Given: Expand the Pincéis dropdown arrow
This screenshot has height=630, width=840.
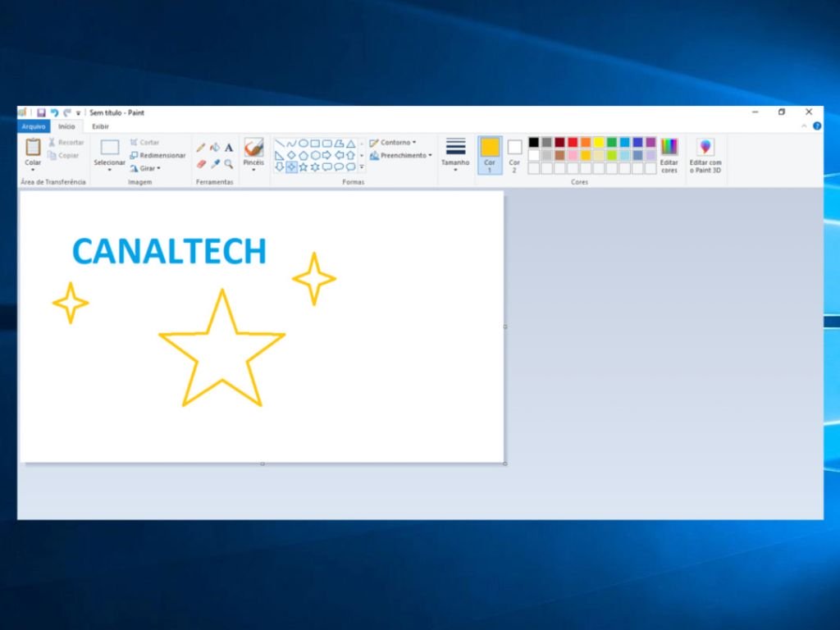Looking at the screenshot, I should pos(253,170).
